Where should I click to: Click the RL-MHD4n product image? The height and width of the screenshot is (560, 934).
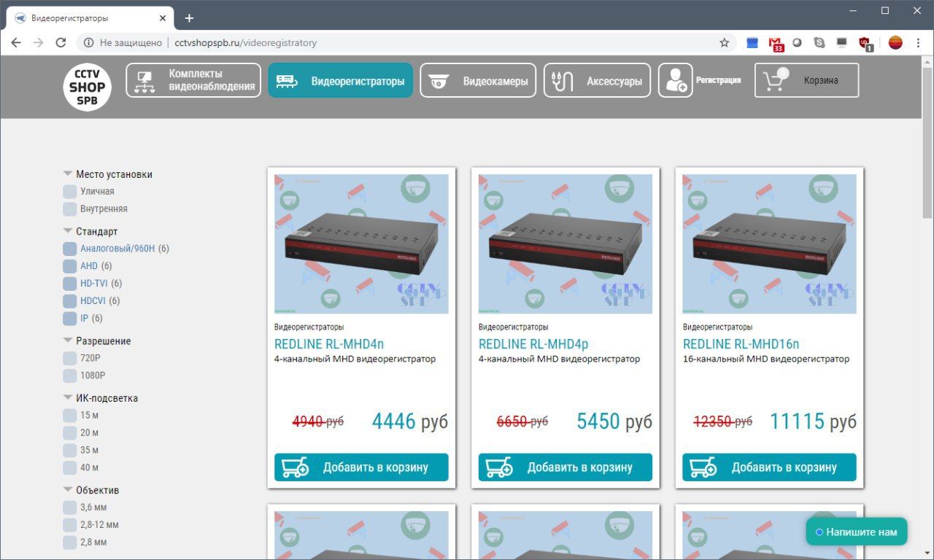tap(361, 244)
